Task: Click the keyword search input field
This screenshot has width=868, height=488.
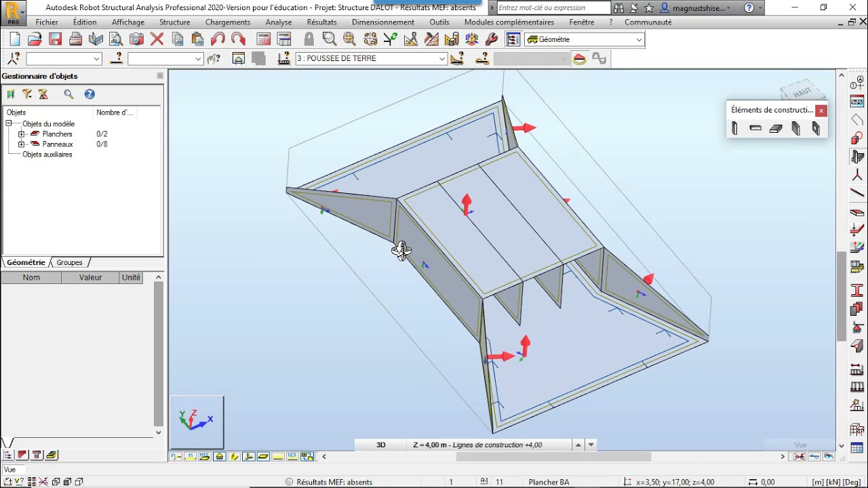Action: click(x=553, y=8)
